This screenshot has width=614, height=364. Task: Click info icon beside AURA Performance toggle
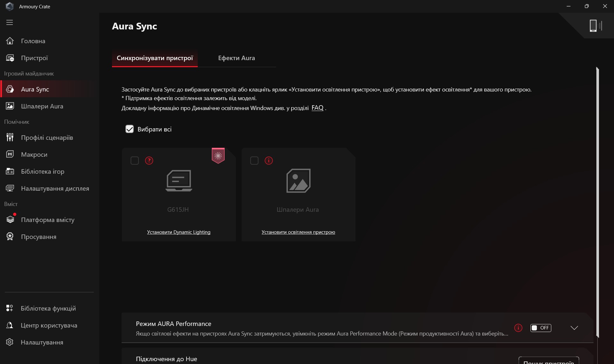[518, 328]
